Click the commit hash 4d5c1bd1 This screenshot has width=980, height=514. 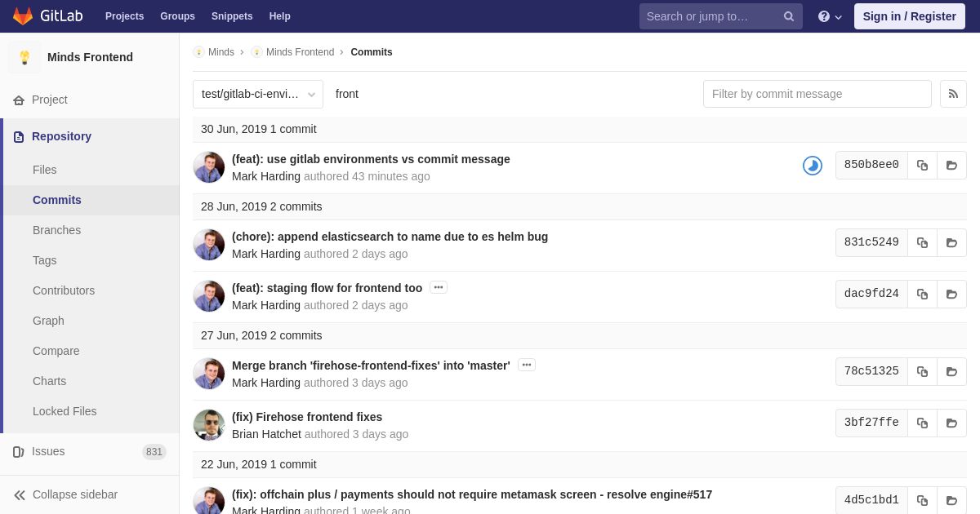[x=871, y=500]
